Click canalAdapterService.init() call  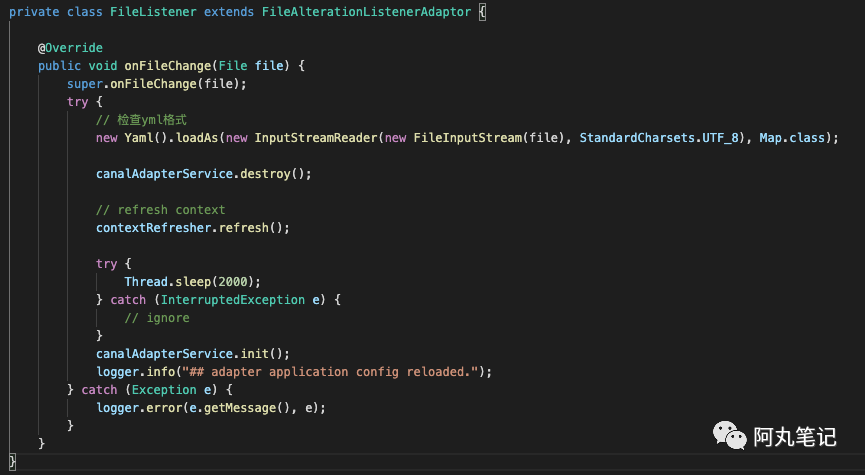193,354
